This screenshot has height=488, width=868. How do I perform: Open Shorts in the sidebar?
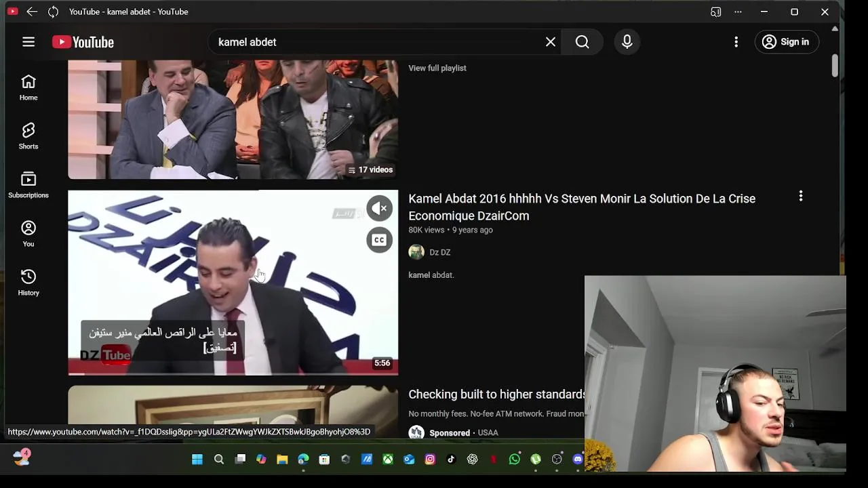28,136
